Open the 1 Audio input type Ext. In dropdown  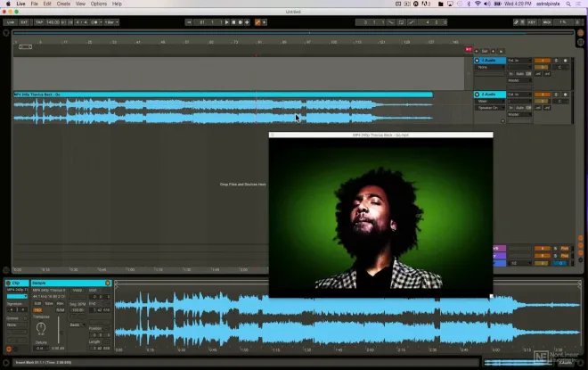[x=519, y=61]
